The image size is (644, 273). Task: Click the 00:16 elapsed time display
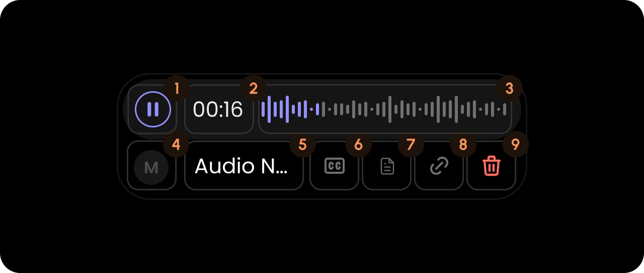tap(218, 109)
